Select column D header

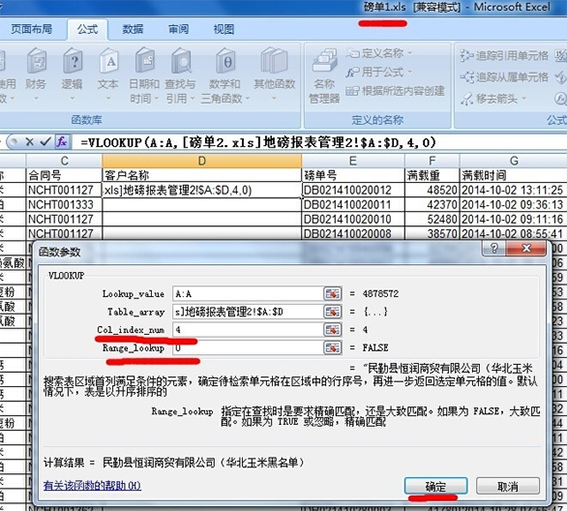point(202,161)
